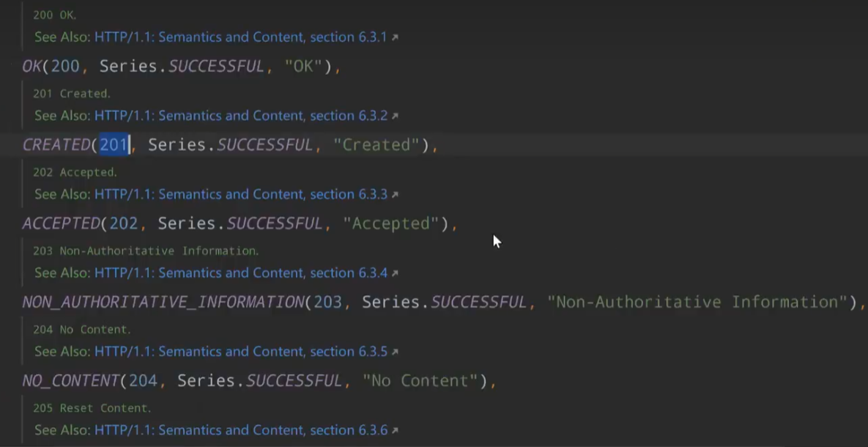868x447 pixels.
Task: Click the highlighted 201 status code
Action: (x=114, y=145)
